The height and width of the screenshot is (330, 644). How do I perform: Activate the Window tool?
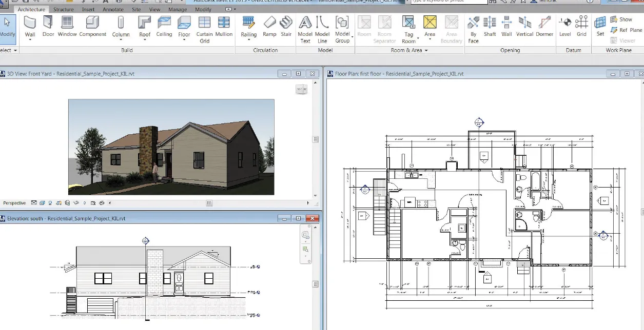[x=67, y=27]
